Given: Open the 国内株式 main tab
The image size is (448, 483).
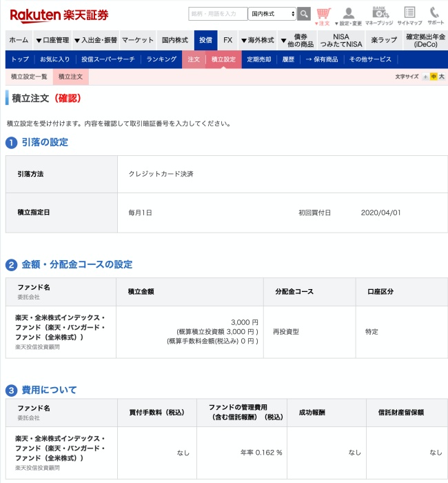Looking at the screenshot, I should click(175, 40).
